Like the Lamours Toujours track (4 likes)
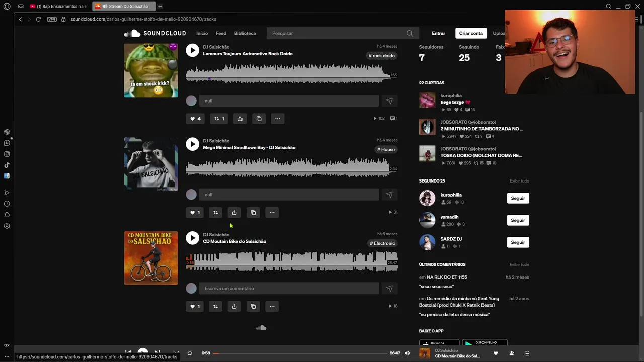 [195, 119]
